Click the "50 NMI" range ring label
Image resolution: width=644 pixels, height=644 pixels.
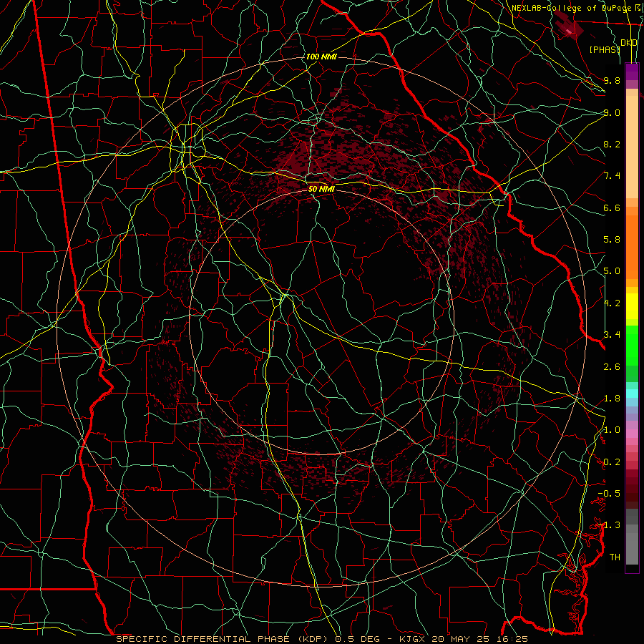tap(321, 189)
